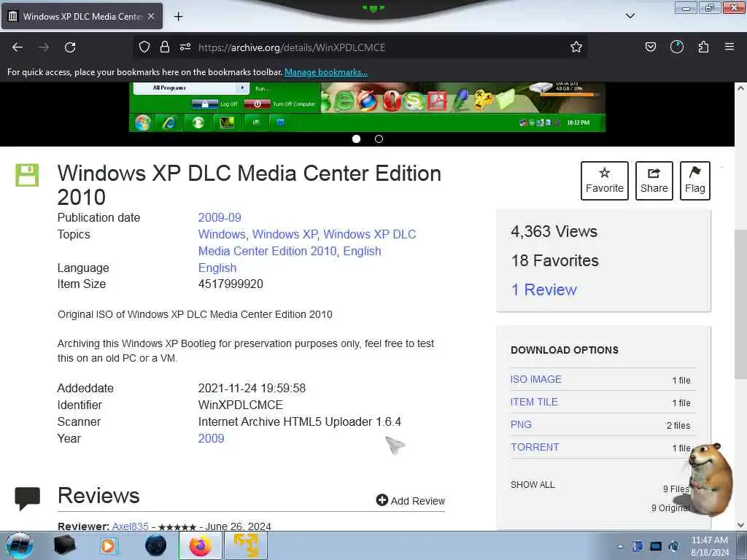Image resolution: width=747 pixels, height=560 pixels.
Task: Click the Favorite star button
Action: click(605, 181)
